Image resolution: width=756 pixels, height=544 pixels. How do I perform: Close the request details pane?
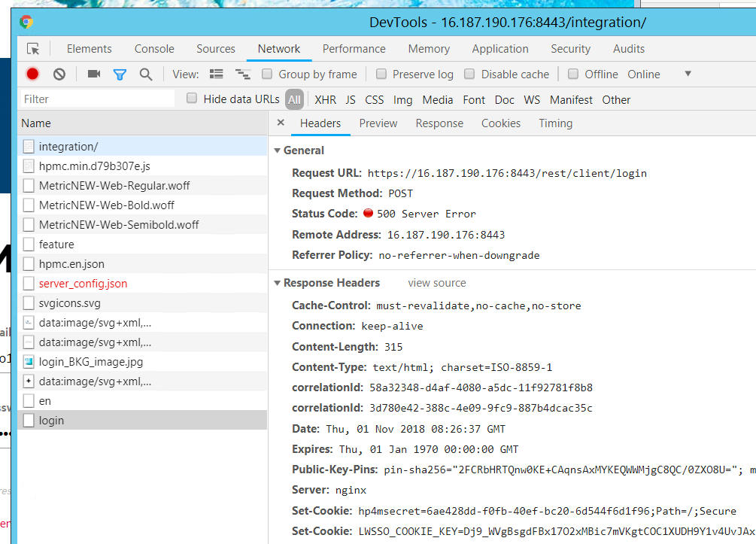(x=281, y=123)
